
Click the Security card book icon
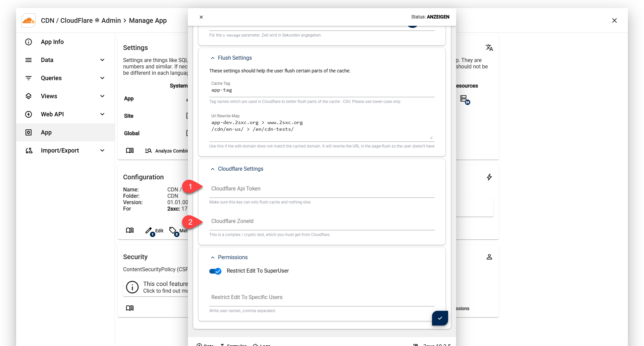coord(130,308)
